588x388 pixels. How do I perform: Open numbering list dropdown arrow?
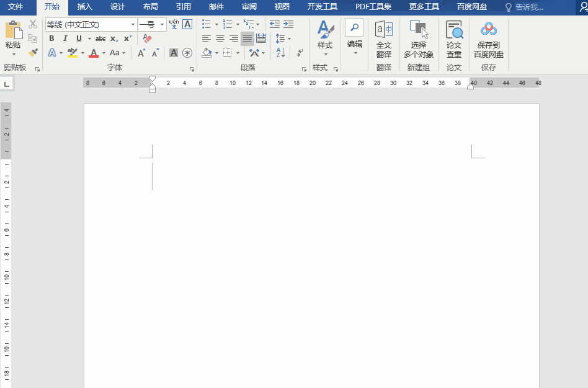238,24
